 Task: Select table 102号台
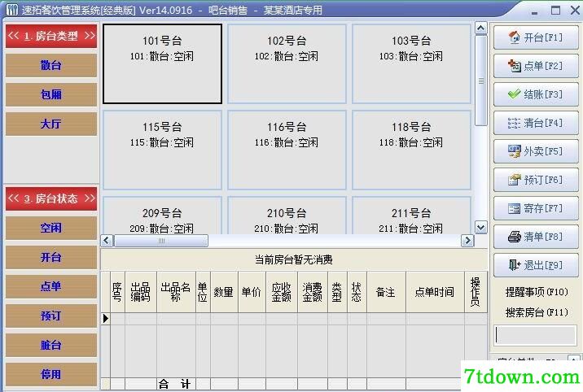point(287,64)
